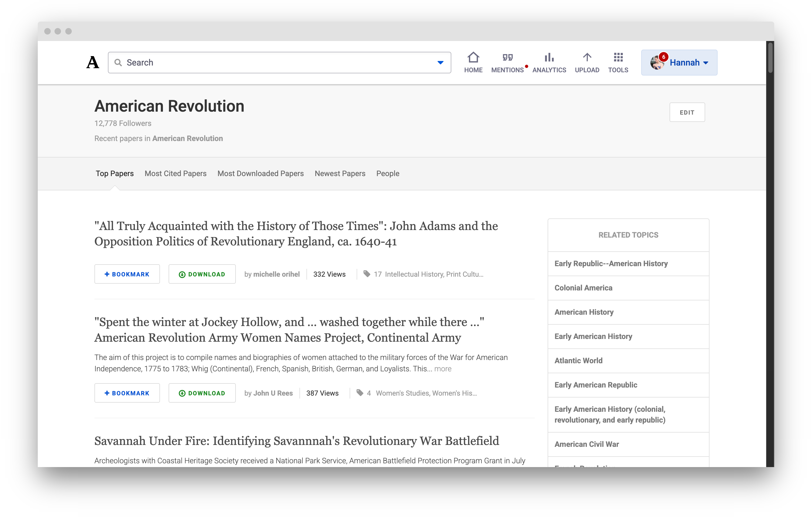812x521 pixels.
Task: Click the page vertical scrollbar thumb
Action: click(770, 57)
